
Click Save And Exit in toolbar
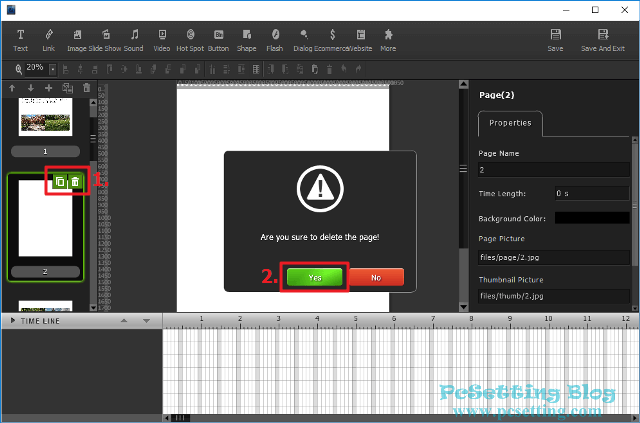[602, 39]
